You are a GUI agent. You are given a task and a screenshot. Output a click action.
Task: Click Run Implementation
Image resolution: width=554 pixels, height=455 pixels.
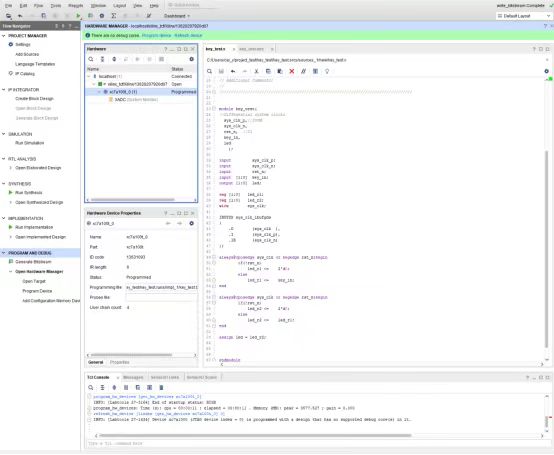34,227
